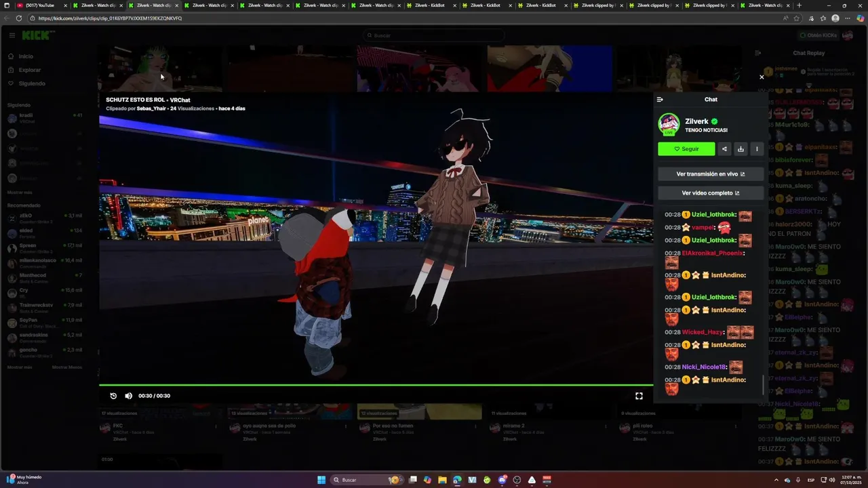Viewport: 868px width, 488px height.
Task: Mute the clip volume speaker icon
Action: (x=128, y=396)
